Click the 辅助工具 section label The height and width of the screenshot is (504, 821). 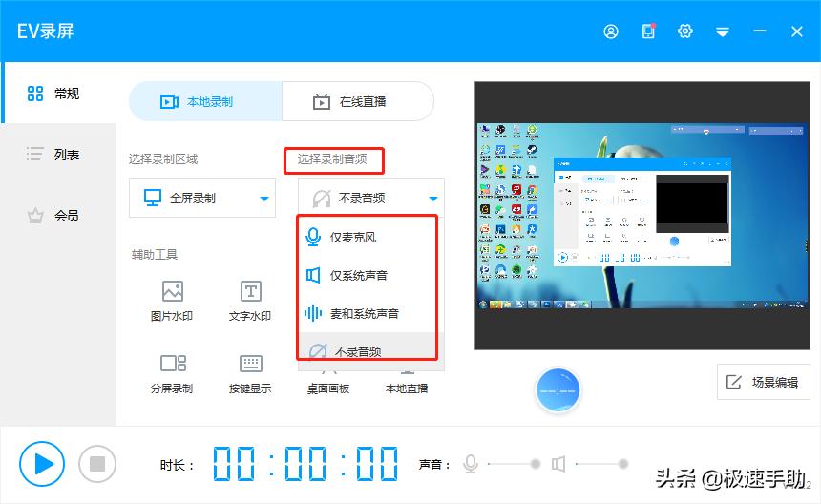(155, 254)
